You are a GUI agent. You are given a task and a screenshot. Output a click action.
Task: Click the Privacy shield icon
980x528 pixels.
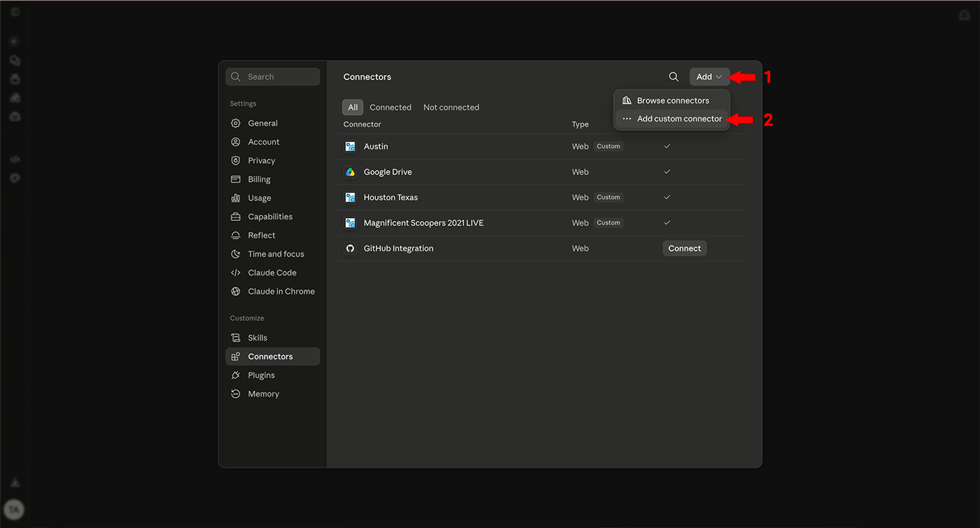click(x=235, y=161)
